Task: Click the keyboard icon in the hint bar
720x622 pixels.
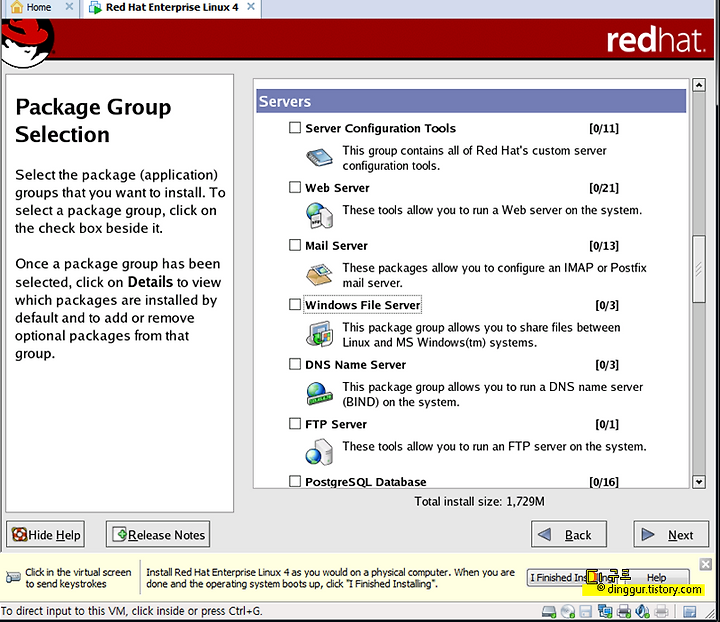Action: tap(13, 577)
